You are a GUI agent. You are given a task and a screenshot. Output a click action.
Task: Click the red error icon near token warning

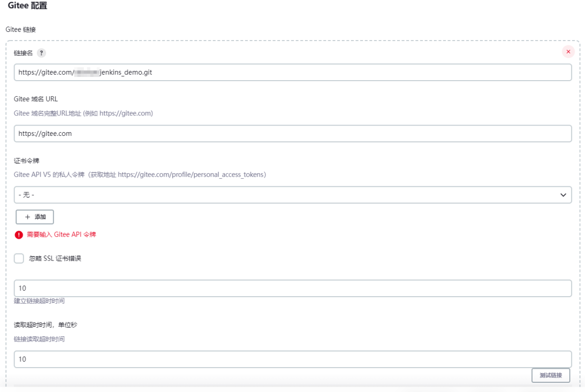(18, 234)
